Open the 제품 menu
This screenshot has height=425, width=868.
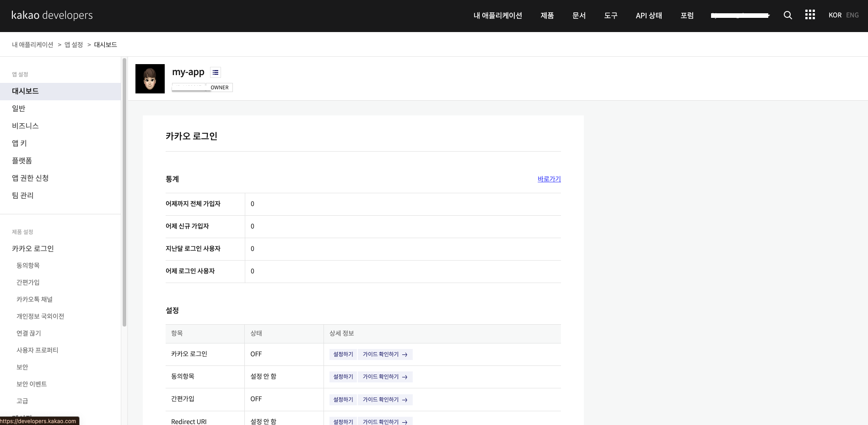547,16
